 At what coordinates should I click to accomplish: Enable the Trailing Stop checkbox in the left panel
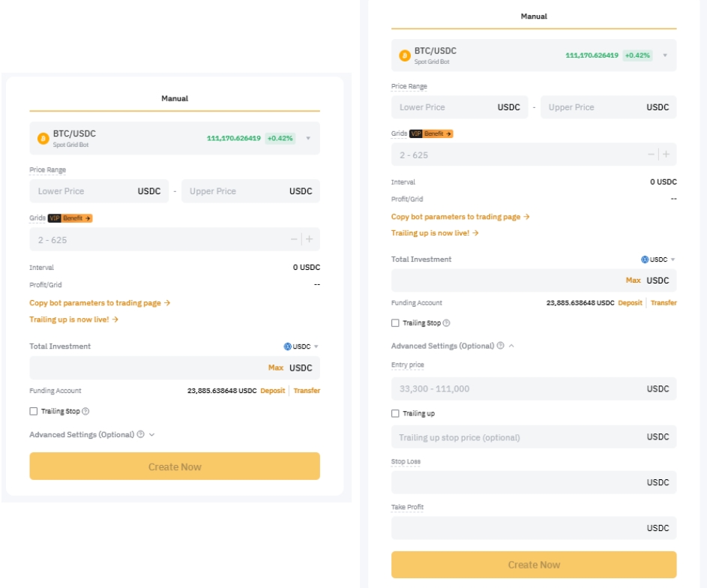[33, 411]
